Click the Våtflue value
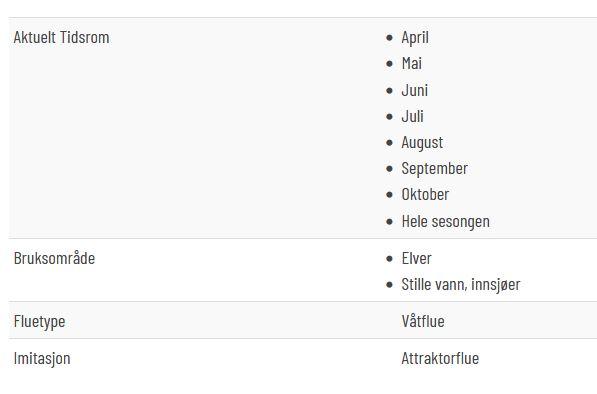The image size is (597, 394). tap(423, 321)
